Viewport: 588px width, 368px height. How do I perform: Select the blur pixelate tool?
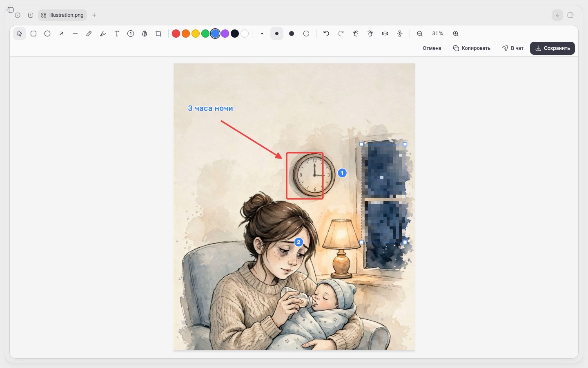(145, 34)
